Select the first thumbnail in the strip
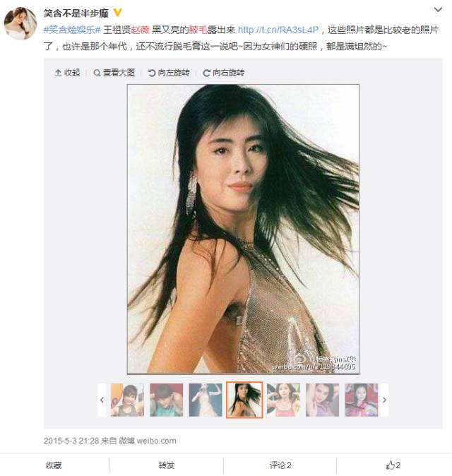 (x=127, y=400)
